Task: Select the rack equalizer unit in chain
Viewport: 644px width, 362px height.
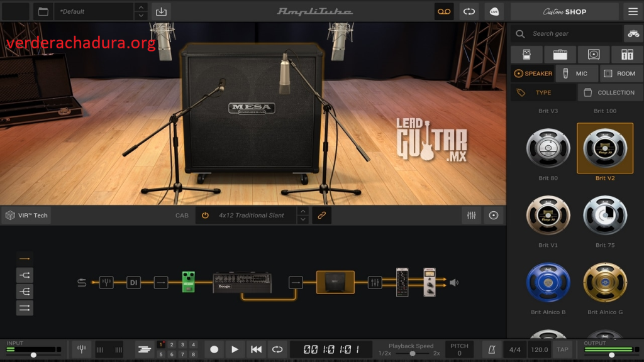Action: 402,282
